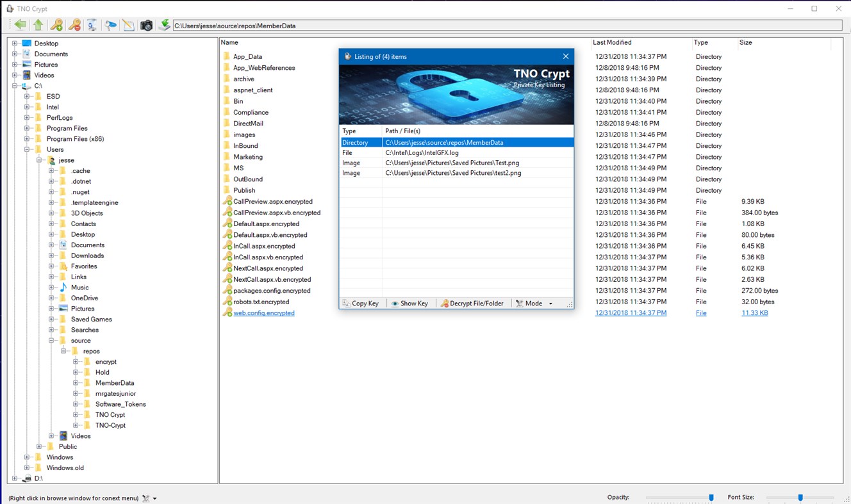Toggle Show Key in the dialog
The image size is (851, 504).
coord(410,303)
